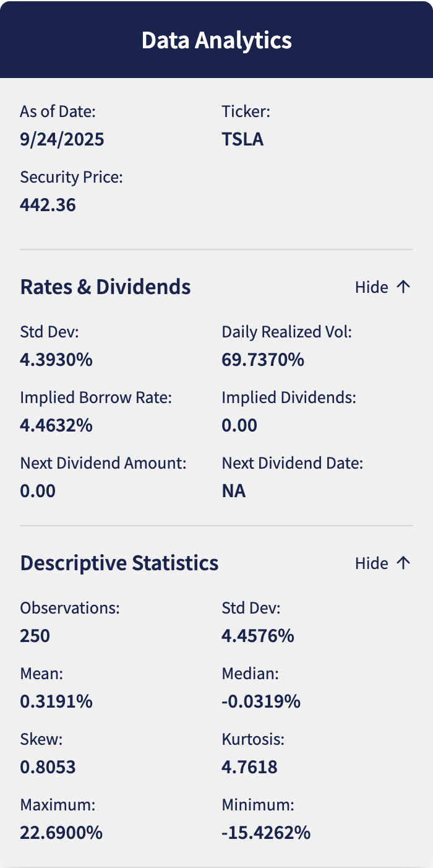Collapse the Descriptive Statistics section via Hide
The image size is (433, 868).
372,563
